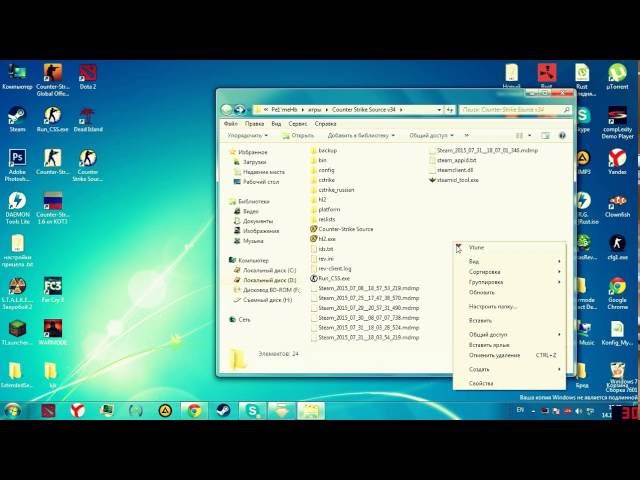
Task: Choose Обновить in the context menu
Action: [x=509, y=293]
